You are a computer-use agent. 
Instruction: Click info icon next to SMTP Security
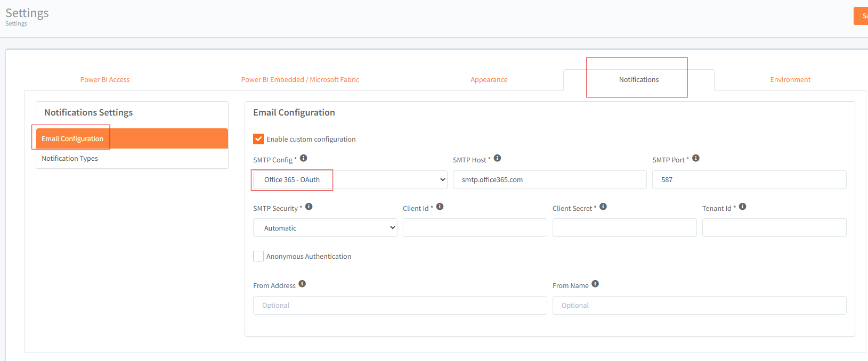309,207
